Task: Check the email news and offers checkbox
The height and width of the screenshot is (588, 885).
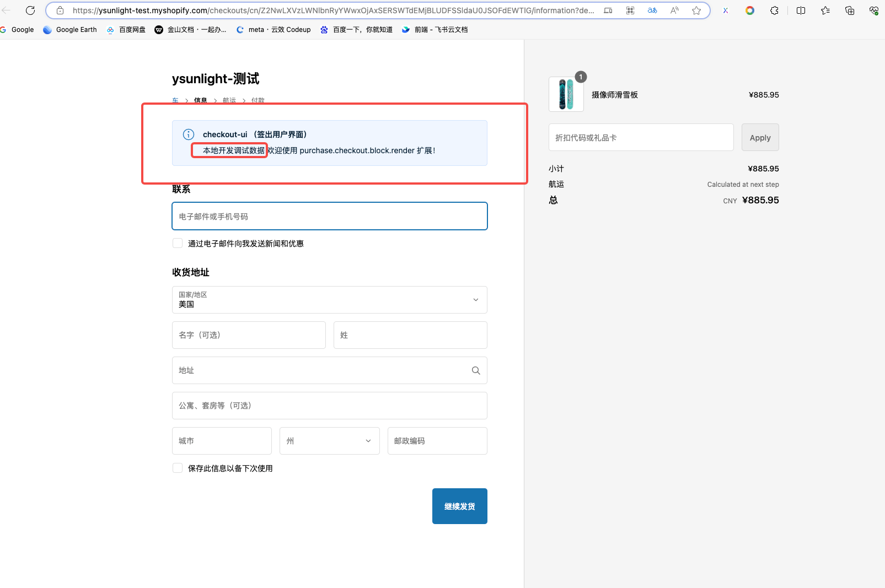Action: click(x=178, y=243)
